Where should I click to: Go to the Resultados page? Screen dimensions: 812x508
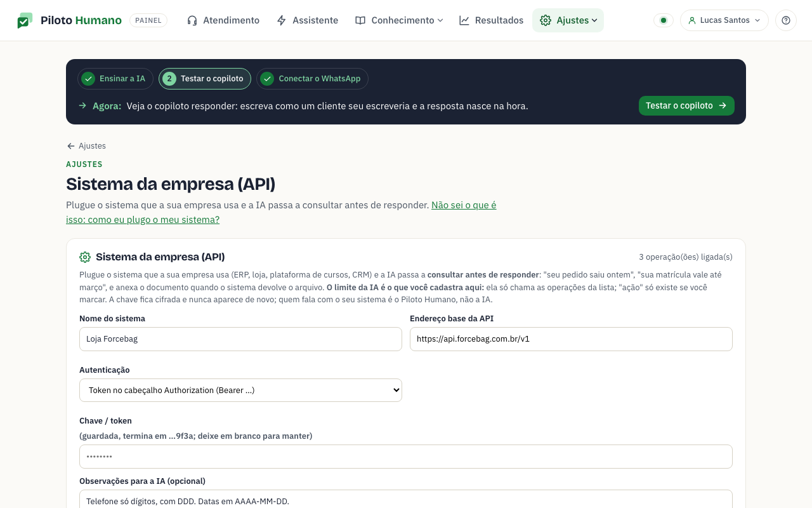pyautogui.click(x=492, y=20)
